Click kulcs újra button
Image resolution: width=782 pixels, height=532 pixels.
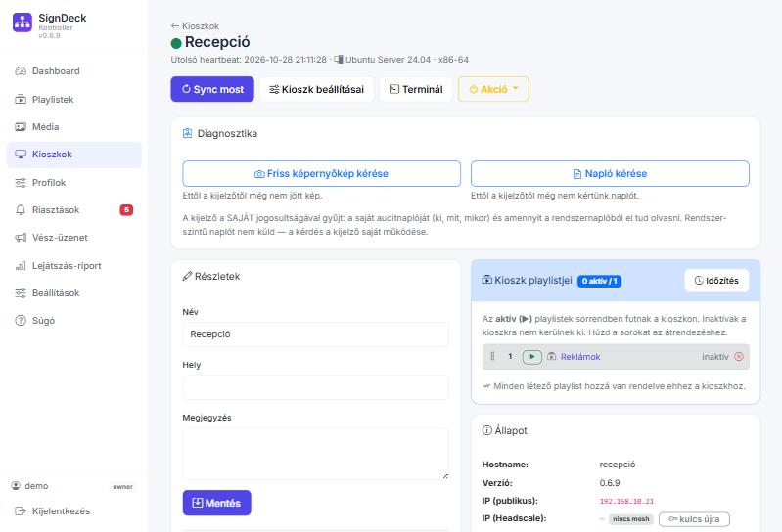click(694, 519)
